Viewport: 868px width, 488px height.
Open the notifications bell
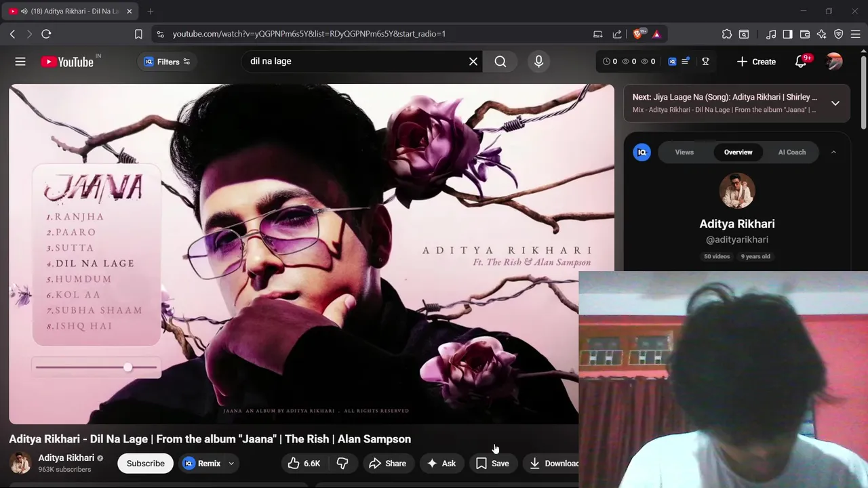(x=801, y=62)
